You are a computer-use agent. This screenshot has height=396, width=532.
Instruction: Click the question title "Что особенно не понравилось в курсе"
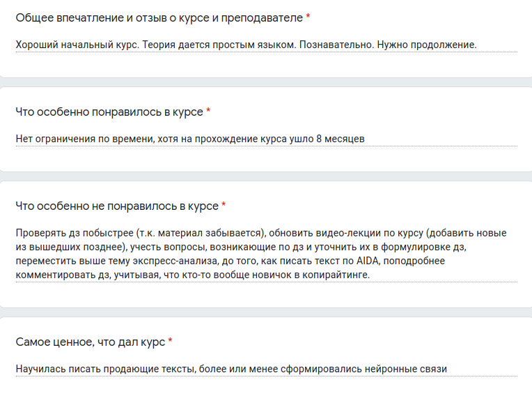click(x=116, y=206)
